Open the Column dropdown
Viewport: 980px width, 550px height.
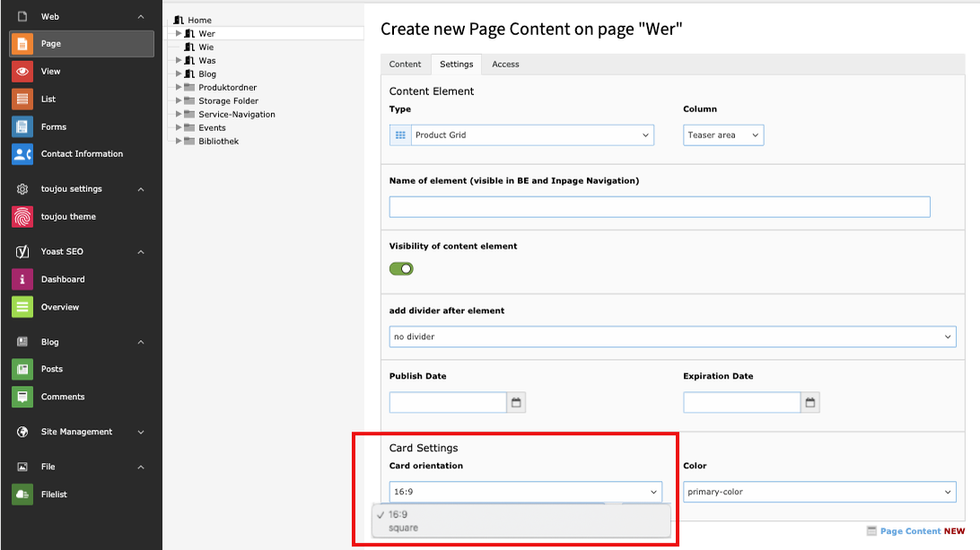tap(723, 135)
